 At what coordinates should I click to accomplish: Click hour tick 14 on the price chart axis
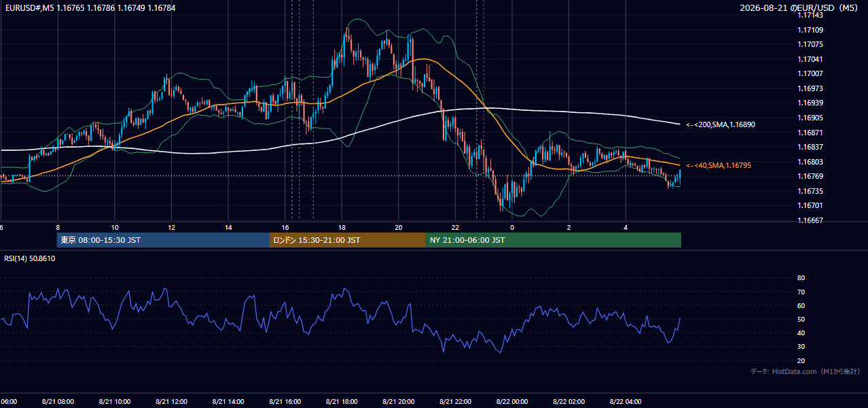[228, 227]
